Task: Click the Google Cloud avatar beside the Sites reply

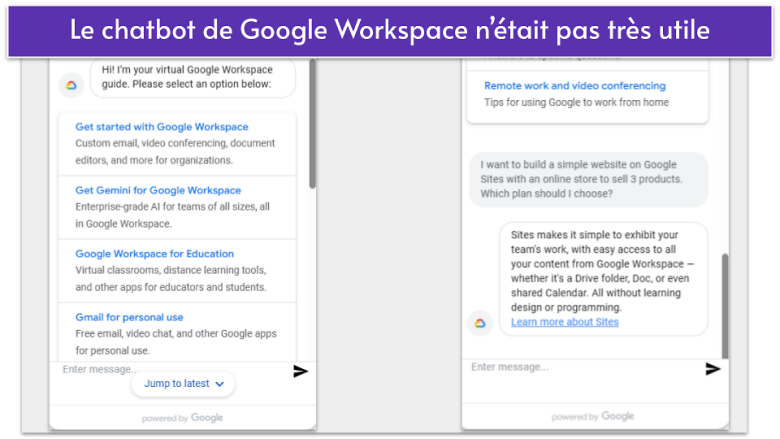Action: (480, 324)
